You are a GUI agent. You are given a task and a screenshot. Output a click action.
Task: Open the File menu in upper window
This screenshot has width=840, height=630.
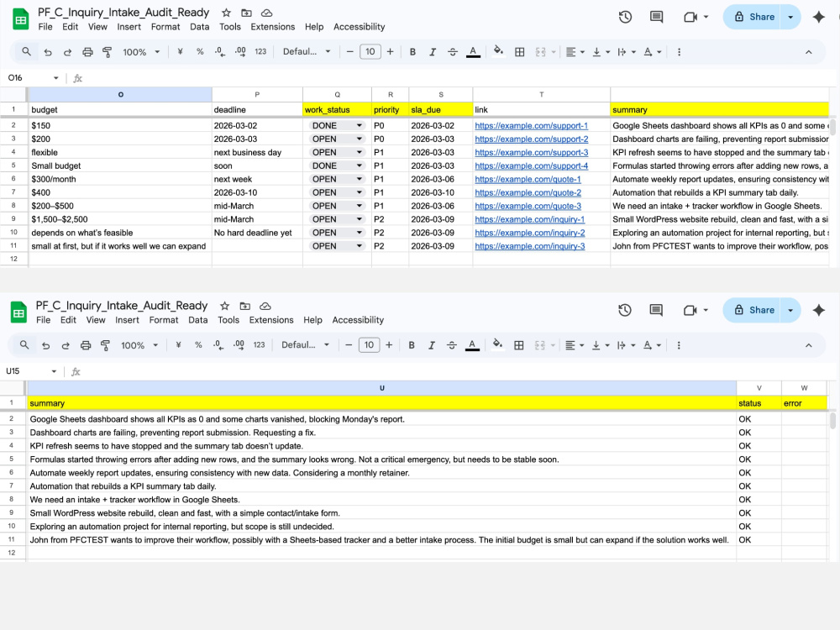click(45, 27)
